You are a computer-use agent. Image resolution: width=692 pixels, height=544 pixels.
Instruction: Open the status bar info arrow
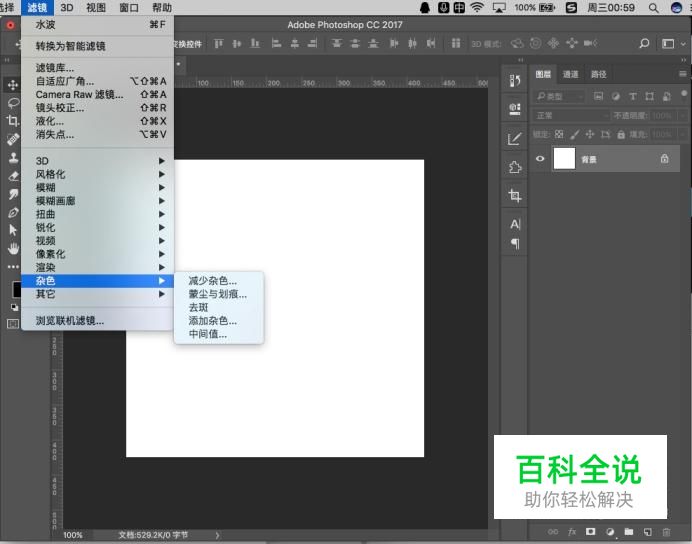click(x=217, y=535)
